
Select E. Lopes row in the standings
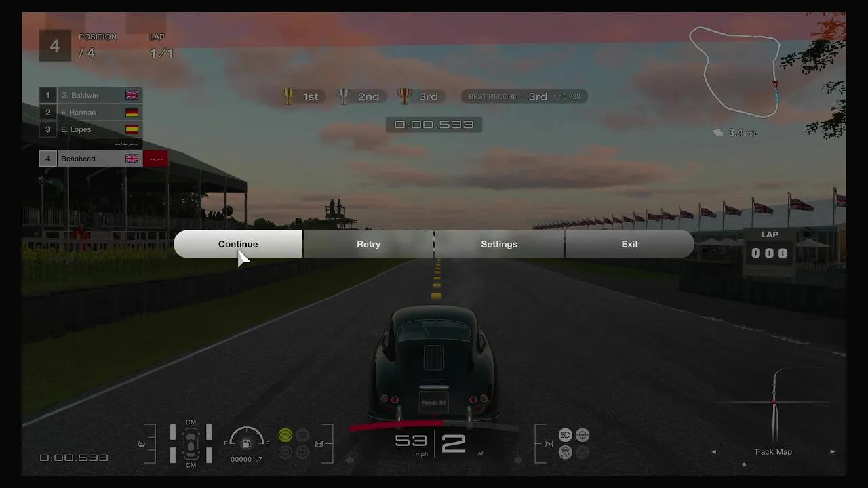tap(90, 129)
